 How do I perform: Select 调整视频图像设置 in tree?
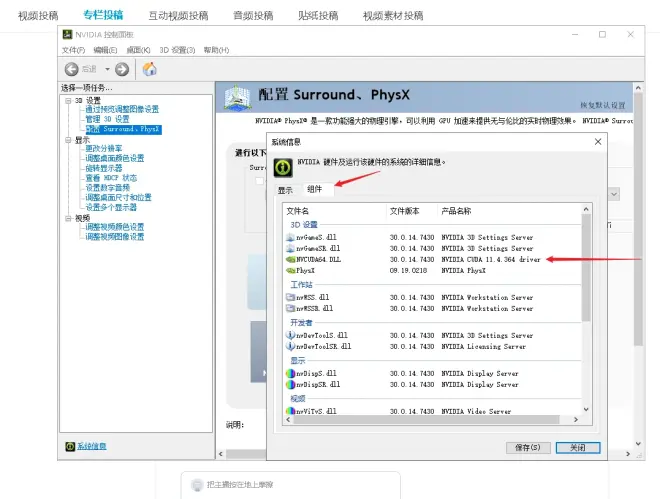(115, 236)
